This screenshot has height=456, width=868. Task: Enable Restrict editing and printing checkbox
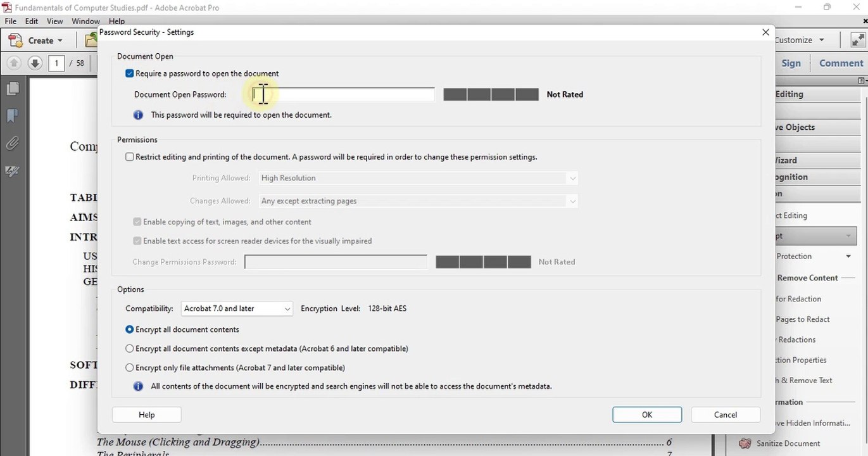tap(130, 156)
